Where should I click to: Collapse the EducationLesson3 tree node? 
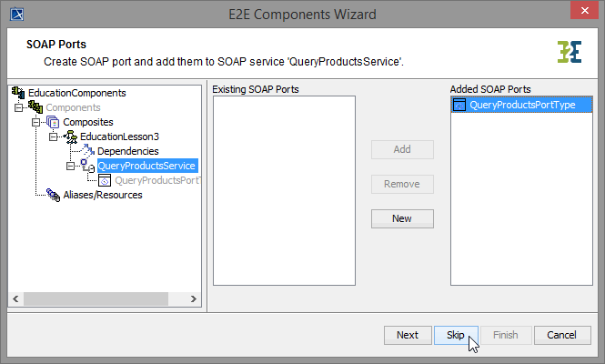54,136
